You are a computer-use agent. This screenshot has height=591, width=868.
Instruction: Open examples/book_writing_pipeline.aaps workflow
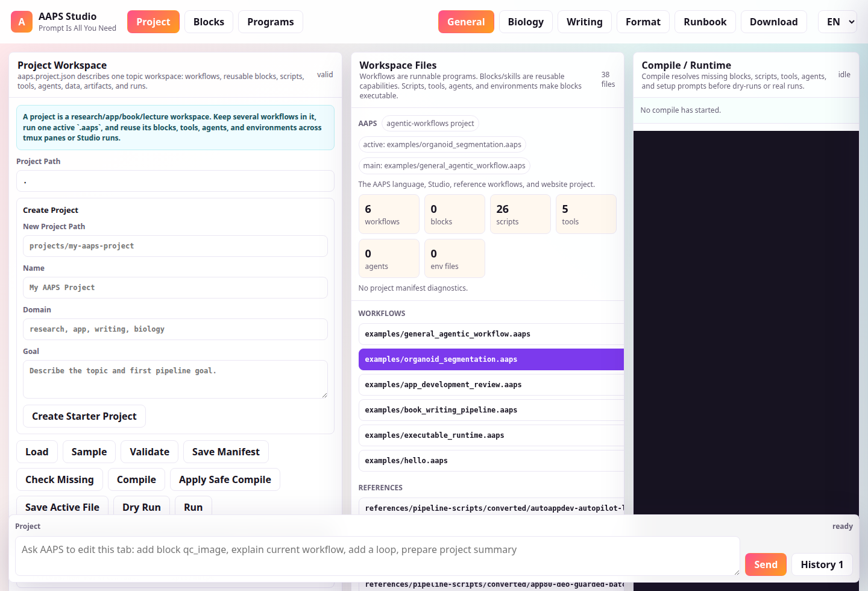pos(491,410)
